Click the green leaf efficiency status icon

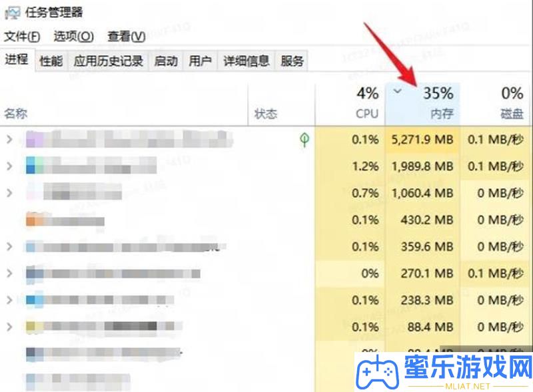(304, 140)
